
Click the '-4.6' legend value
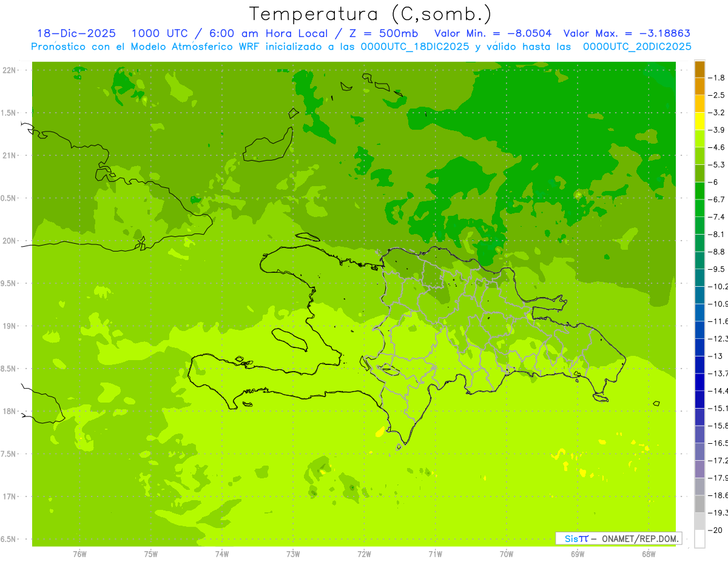pyautogui.click(x=718, y=147)
